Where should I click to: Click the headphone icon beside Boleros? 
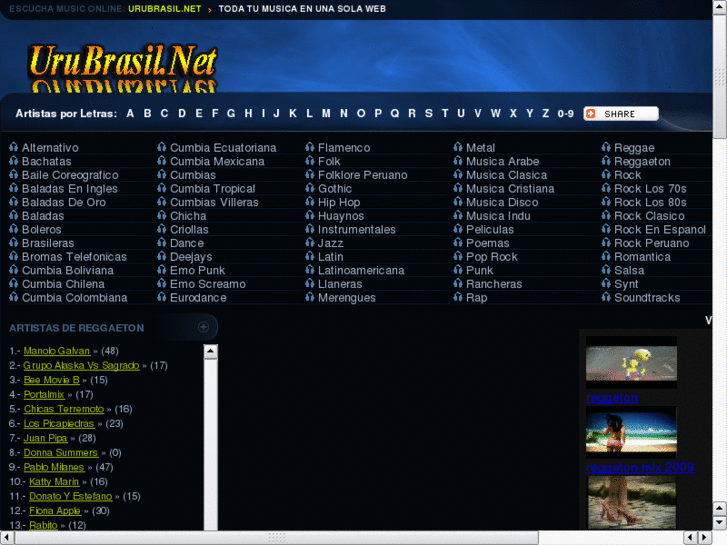(x=13, y=229)
